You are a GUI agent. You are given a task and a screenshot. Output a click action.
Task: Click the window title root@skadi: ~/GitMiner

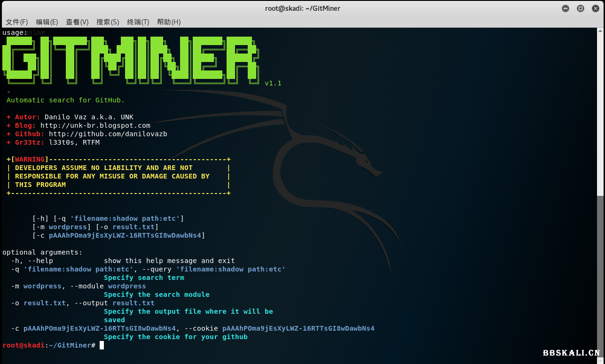coord(302,8)
